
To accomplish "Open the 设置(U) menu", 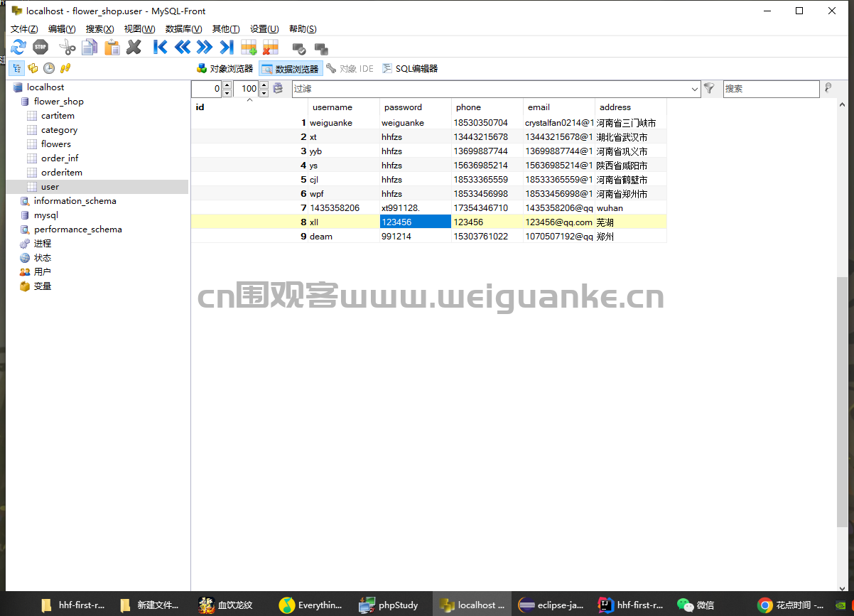I will tap(264, 28).
